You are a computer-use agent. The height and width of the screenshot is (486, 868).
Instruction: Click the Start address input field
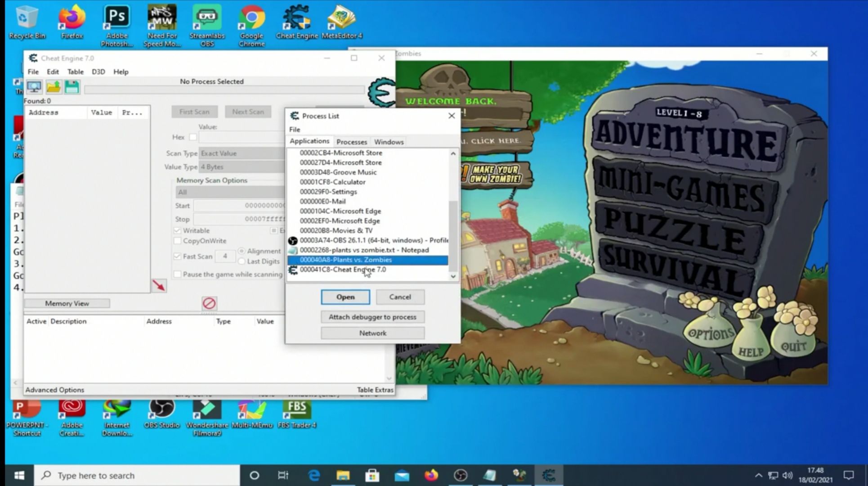coord(240,206)
